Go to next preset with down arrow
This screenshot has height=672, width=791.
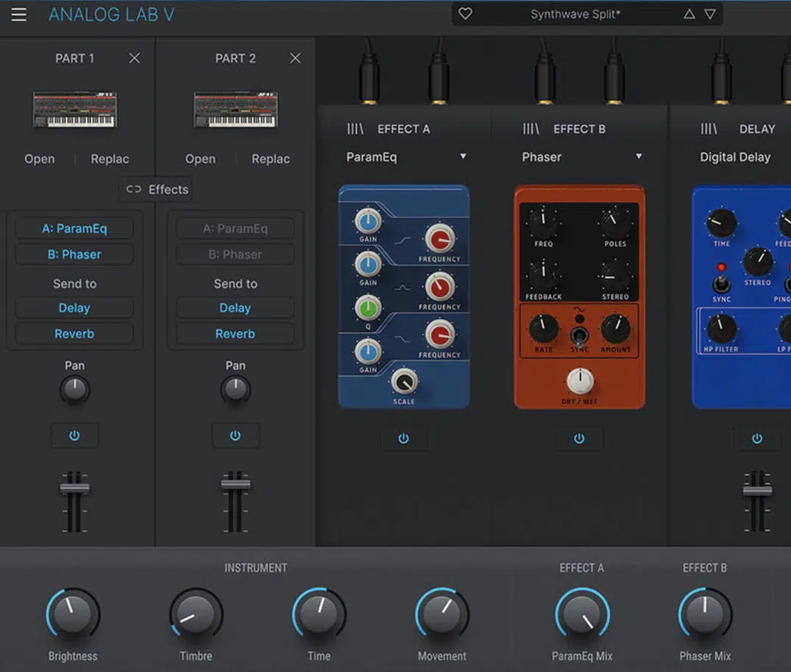point(710,14)
